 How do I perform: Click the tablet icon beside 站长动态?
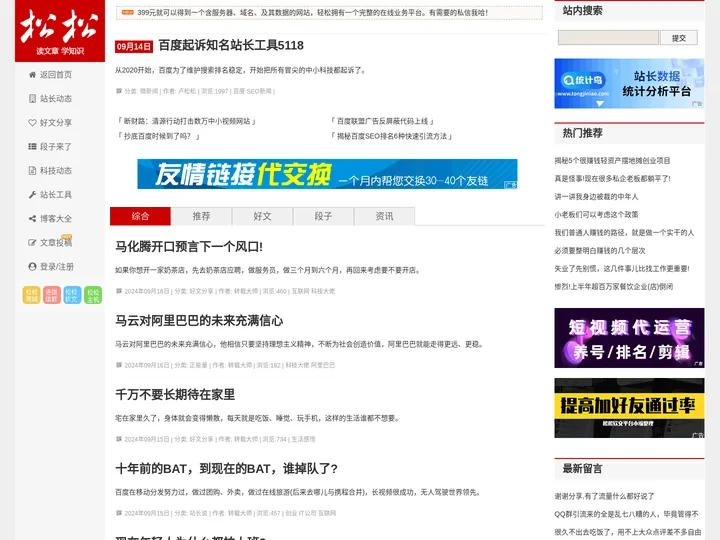pyautogui.click(x=32, y=99)
